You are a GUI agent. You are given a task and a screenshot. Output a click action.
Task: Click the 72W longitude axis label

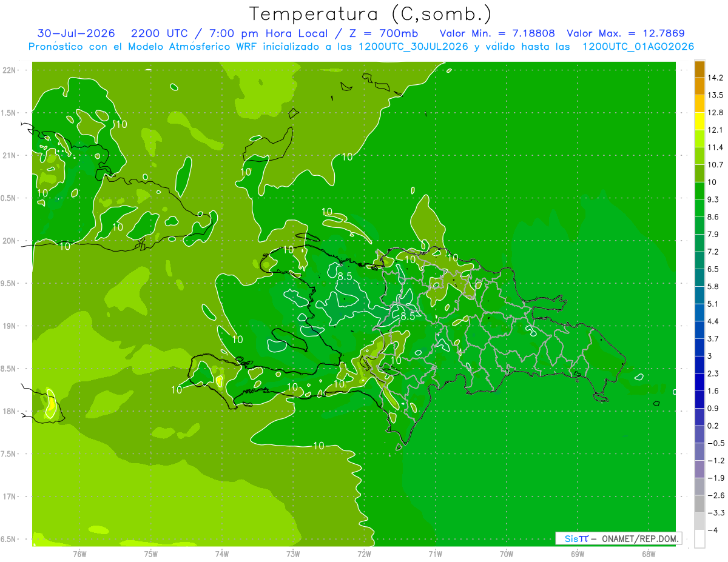364,554
